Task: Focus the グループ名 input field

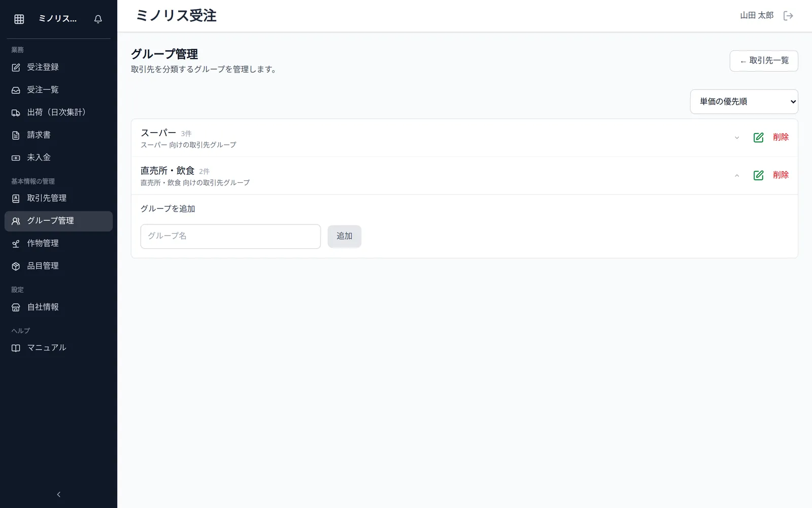Action: pos(230,236)
